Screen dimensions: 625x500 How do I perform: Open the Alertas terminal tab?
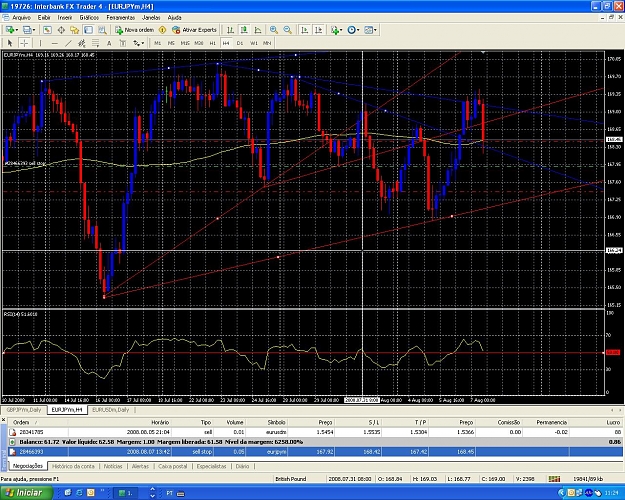(140, 466)
